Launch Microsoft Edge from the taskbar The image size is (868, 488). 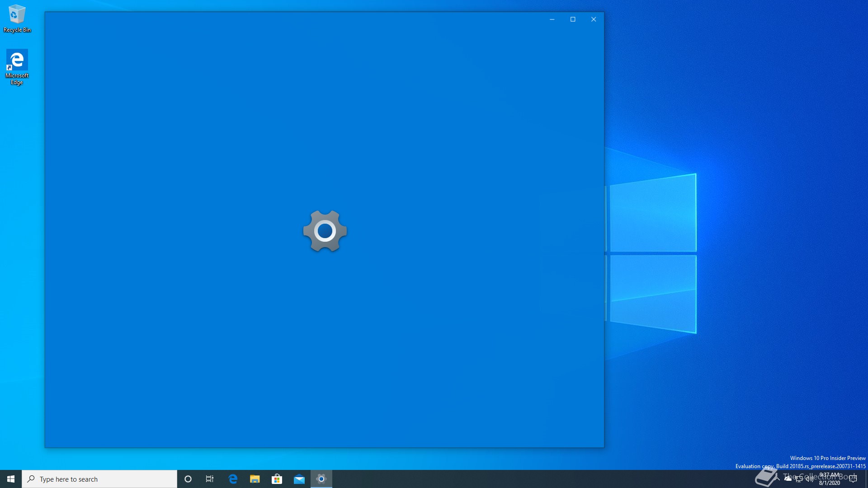(233, 479)
